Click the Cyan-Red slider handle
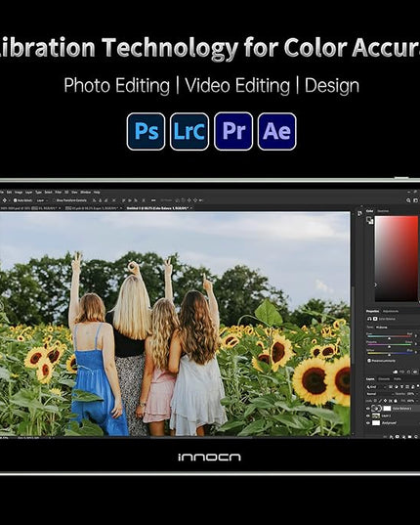 tap(390, 338)
